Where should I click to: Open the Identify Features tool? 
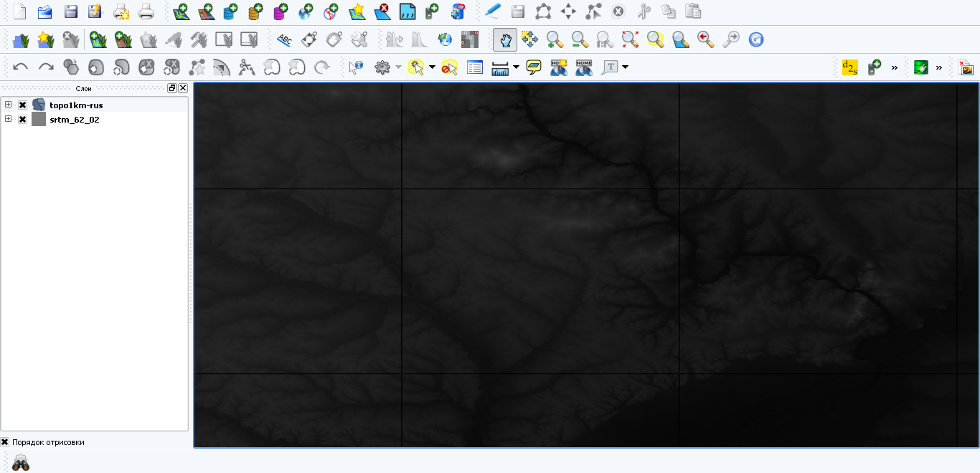[357, 67]
